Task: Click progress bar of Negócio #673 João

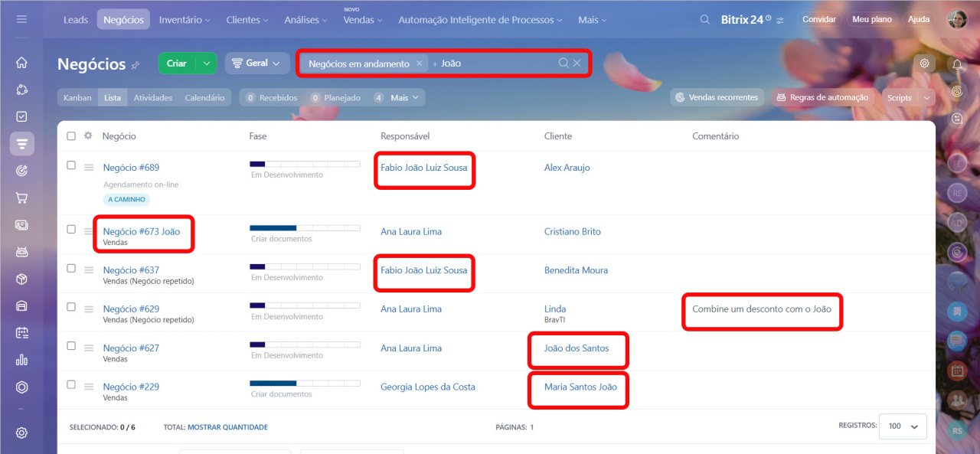Action: tap(305, 228)
